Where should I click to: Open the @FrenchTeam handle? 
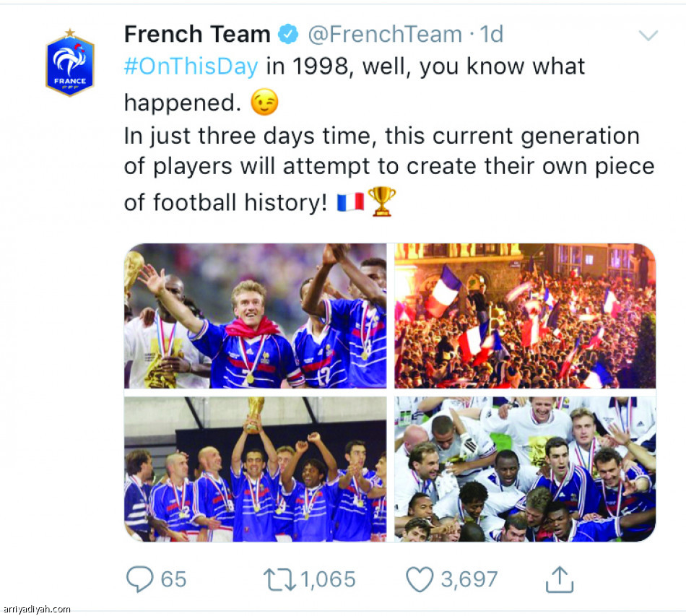(x=384, y=34)
